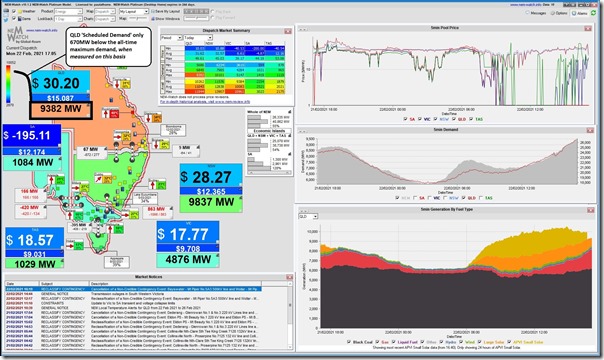Click the NSW price tile $28.27
This screenshot has height=360, width=604.
point(211,177)
